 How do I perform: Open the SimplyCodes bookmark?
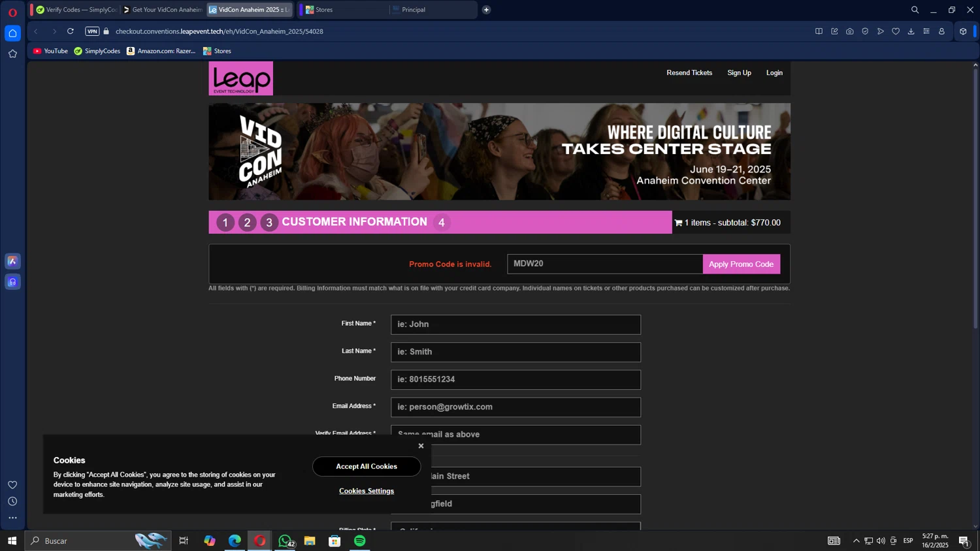(97, 51)
